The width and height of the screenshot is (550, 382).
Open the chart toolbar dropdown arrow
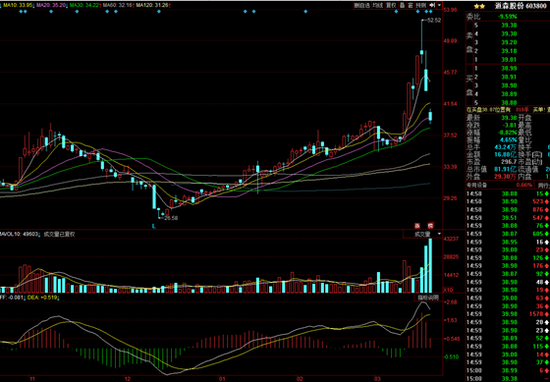439,5
